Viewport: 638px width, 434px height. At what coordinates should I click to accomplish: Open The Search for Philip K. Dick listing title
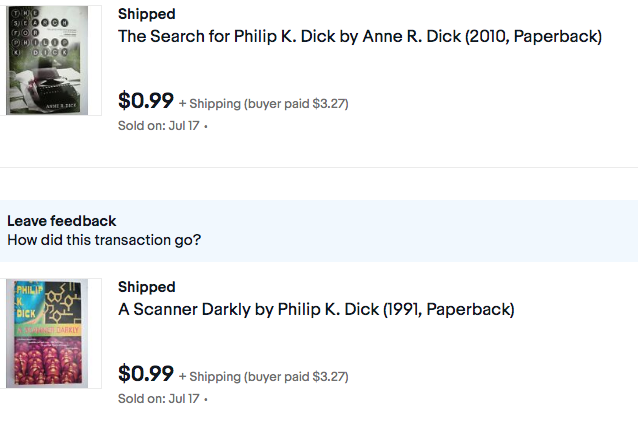pyautogui.click(x=360, y=36)
